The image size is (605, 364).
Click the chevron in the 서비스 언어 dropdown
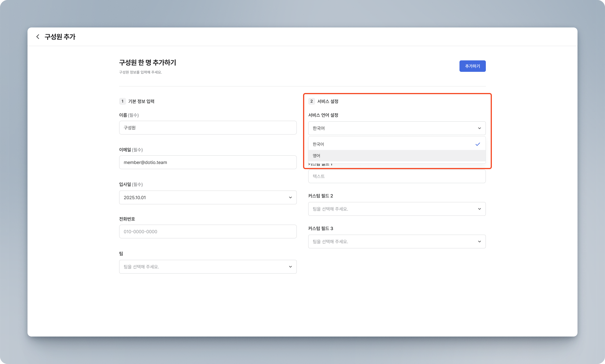coord(479,128)
